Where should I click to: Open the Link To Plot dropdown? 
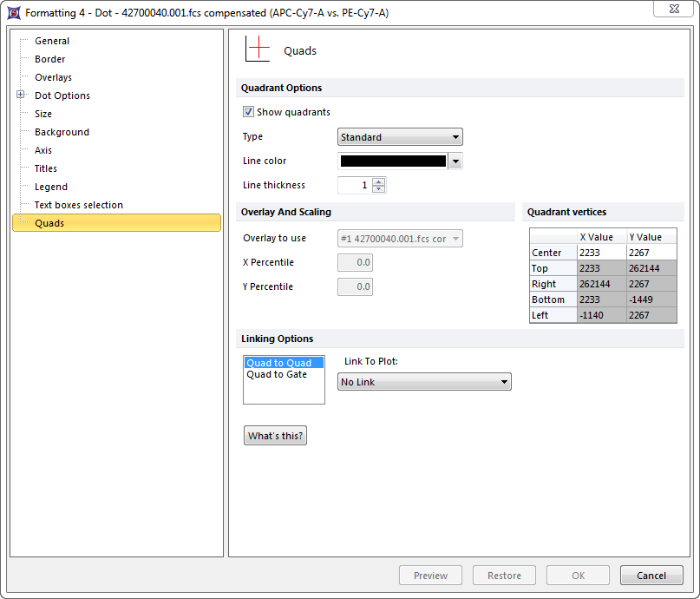(x=423, y=382)
